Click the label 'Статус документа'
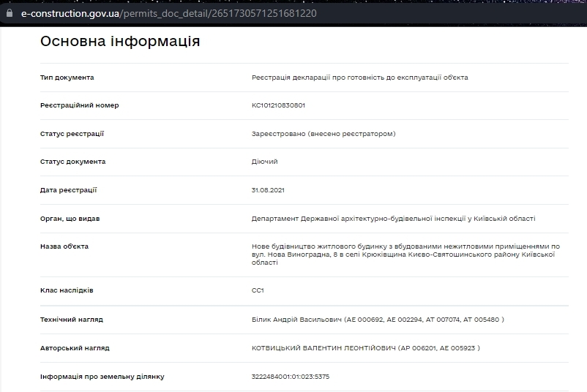The width and height of the screenshot is (587, 392). [x=72, y=162]
